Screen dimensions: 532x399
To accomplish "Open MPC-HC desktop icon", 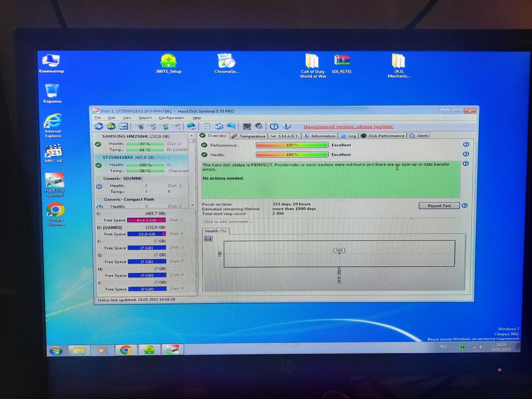I will 54,153.
